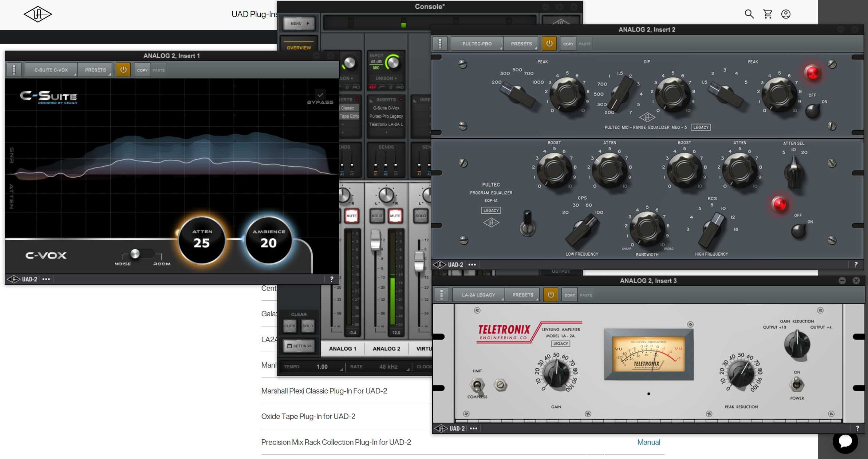This screenshot has height=459, width=868.
Task: Open the Console RATE 48 kHz dropdown
Action: point(388,367)
